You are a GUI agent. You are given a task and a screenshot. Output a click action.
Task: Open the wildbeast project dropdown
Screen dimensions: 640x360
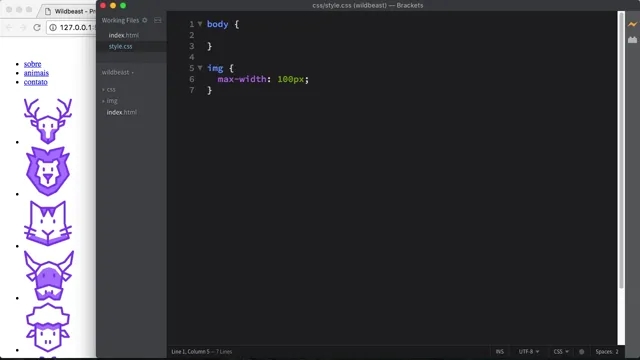coord(118,72)
